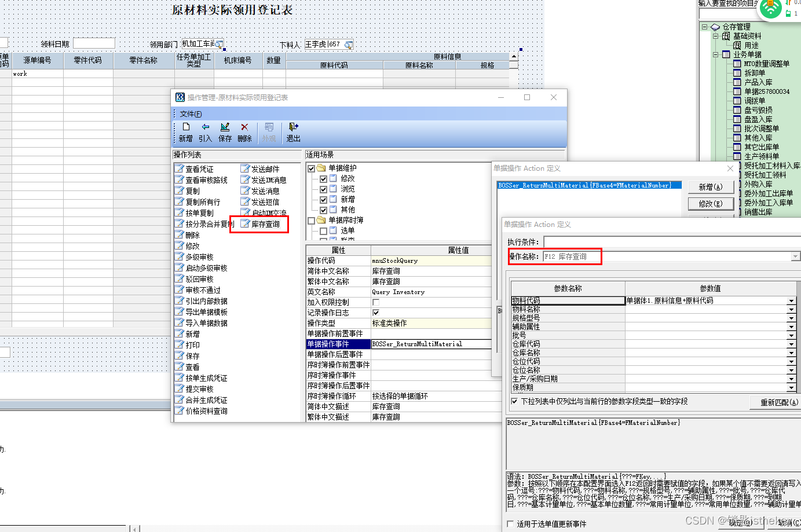The height and width of the screenshot is (532, 801).
Task: Click the 领料日期 input field
Action: 94,43
